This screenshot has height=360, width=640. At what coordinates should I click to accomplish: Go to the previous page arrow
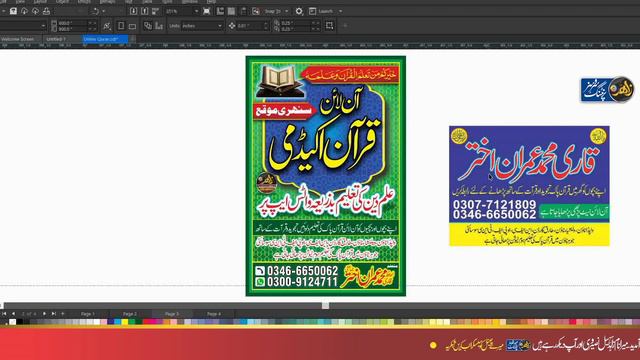13,313
